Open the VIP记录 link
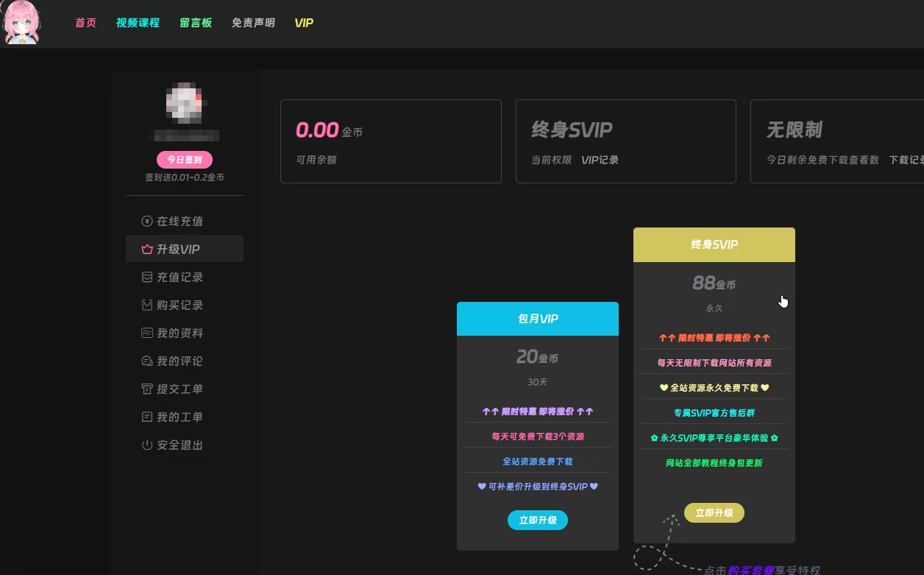Image resolution: width=924 pixels, height=575 pixels. (x=600, y=160)
